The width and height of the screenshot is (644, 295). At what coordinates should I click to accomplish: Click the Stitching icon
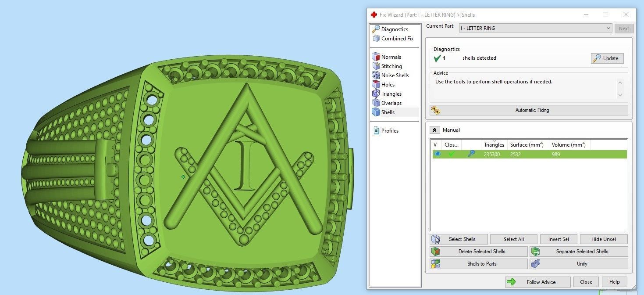point(376,66)
